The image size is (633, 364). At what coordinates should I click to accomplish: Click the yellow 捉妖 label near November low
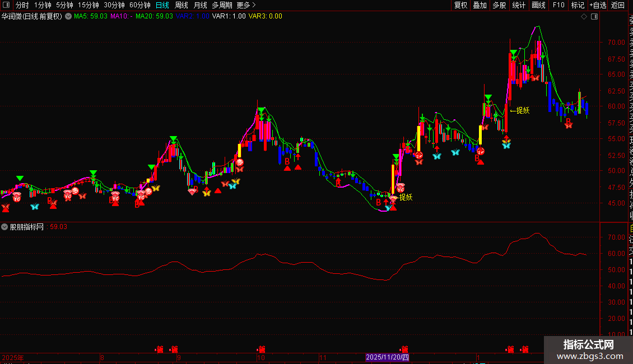(406, 197)
